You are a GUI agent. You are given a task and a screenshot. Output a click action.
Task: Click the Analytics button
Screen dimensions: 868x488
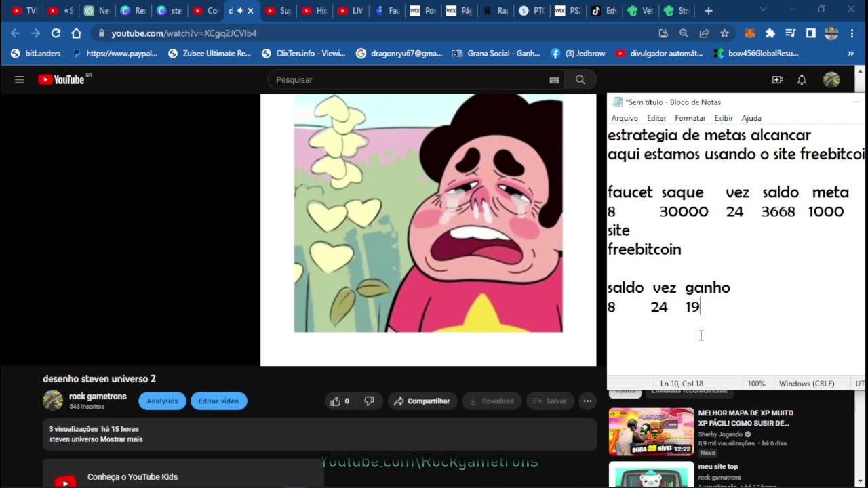[162, 401]
